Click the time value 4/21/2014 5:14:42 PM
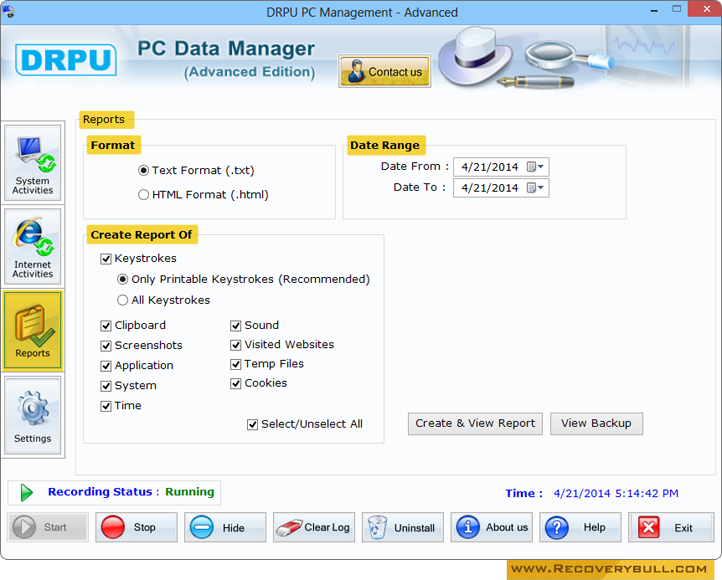 [x=616, y=493]
